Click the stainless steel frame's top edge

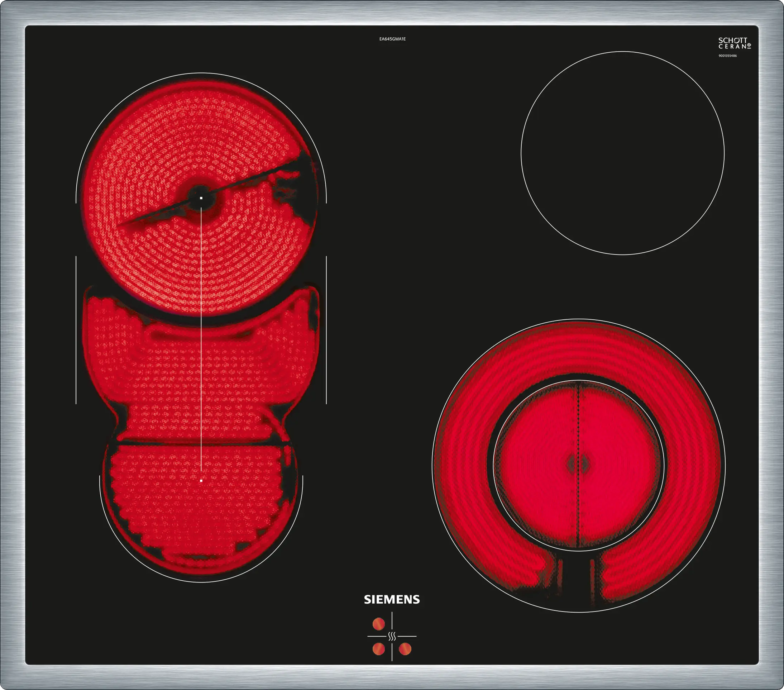point(392,13)
